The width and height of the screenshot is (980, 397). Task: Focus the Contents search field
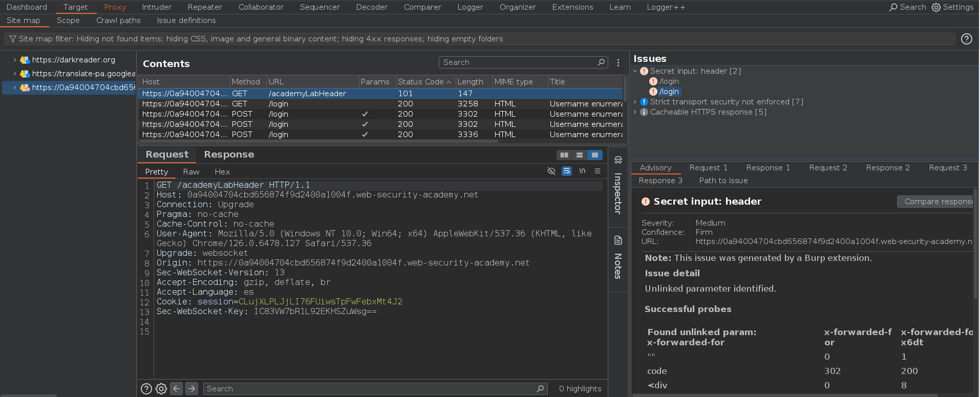pyautogui.click(x=517, y=62)
